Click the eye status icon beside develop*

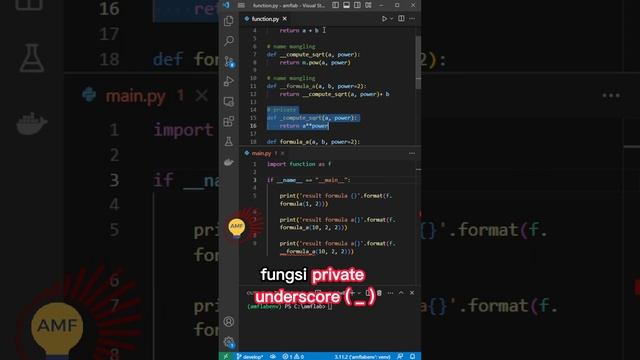[x=273, y=357]
